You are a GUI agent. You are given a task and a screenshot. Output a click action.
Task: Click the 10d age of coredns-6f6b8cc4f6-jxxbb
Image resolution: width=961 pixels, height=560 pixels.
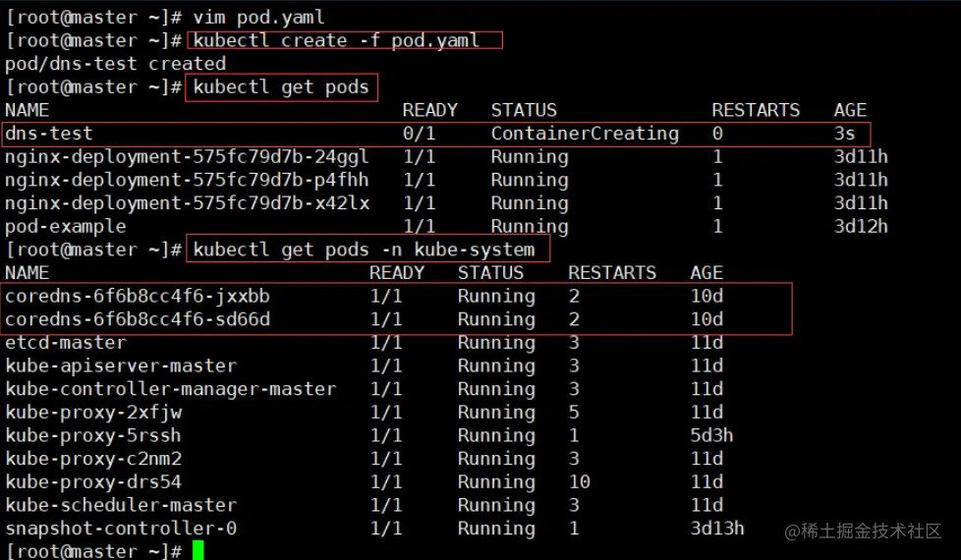(x=707, y=297)
